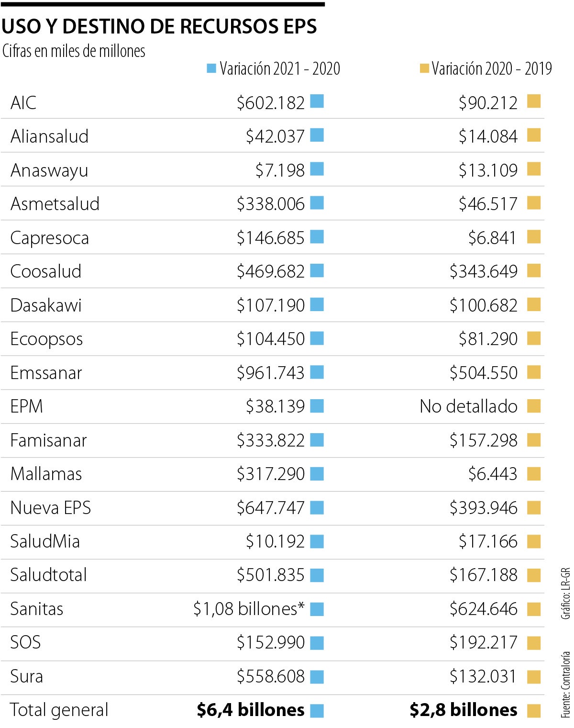Click the yellow square next to Coosalud's $343.649
The width and height of the screenshot is (574, 728).
coord(534,271)
